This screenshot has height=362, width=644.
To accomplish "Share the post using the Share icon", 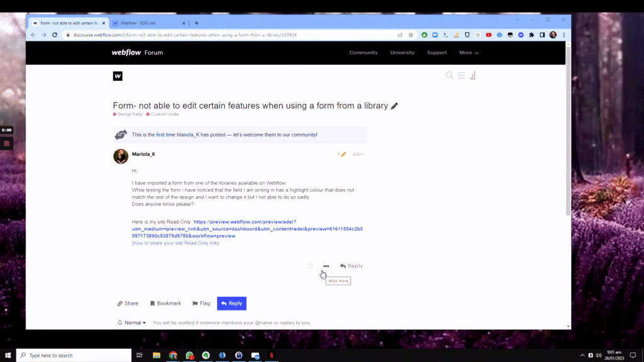I will click(128, 303).
